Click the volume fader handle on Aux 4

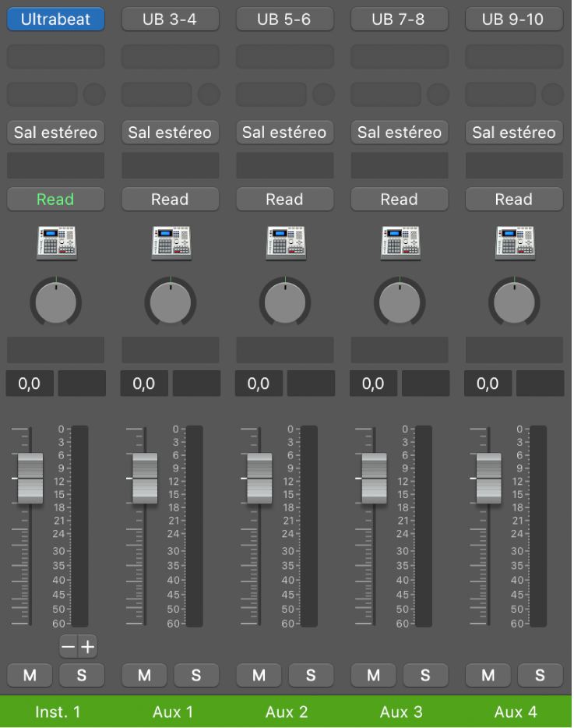[488, 479]
